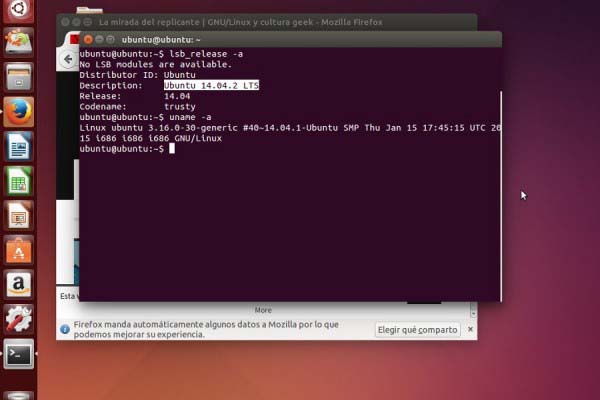Open Ubuntu Software Center from the launcher
Image resolution: width=600 pixels, height=400 pixels.
18,250
